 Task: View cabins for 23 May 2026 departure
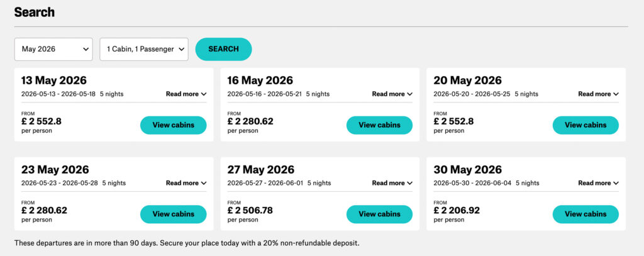(x=173, y=214)
